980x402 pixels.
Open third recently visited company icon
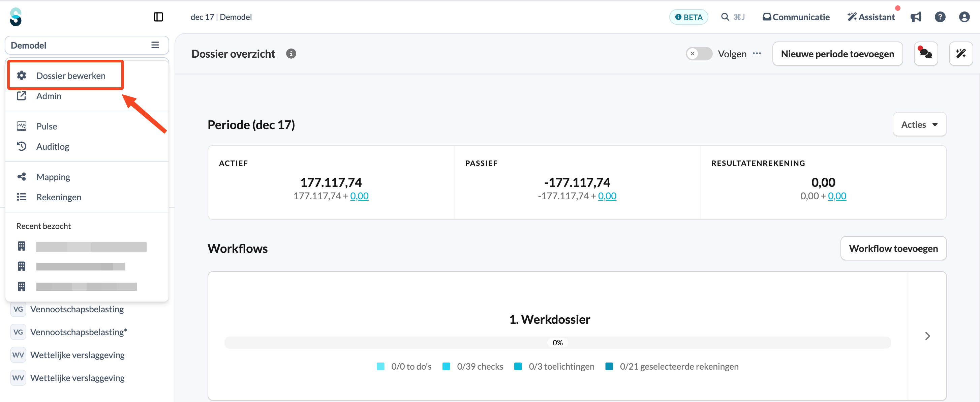(x=22, y=286)
